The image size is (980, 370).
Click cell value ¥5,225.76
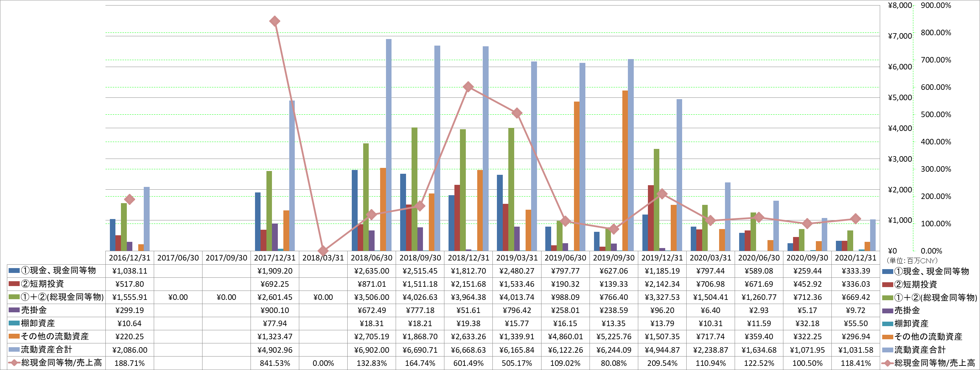(614, 336)
